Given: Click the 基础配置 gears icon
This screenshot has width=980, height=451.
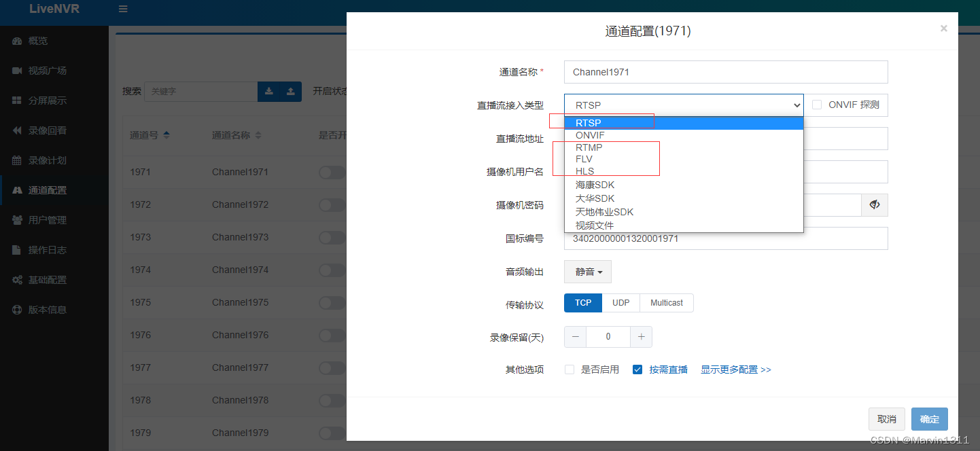Looking at the screenshot, I should [x=17, y=280].
